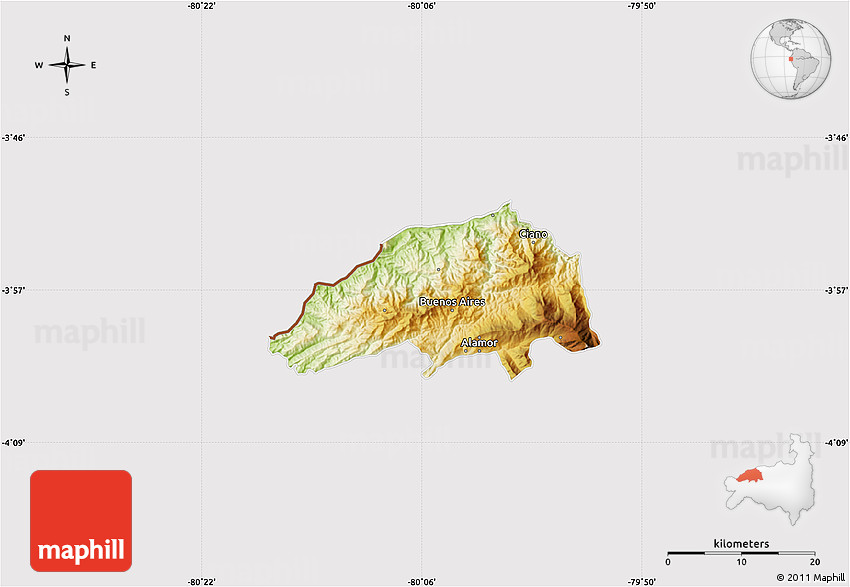Click the © 2011 Maphill copyright text
The width and height of the screenshot is (850, 587).
pos(811,577)
